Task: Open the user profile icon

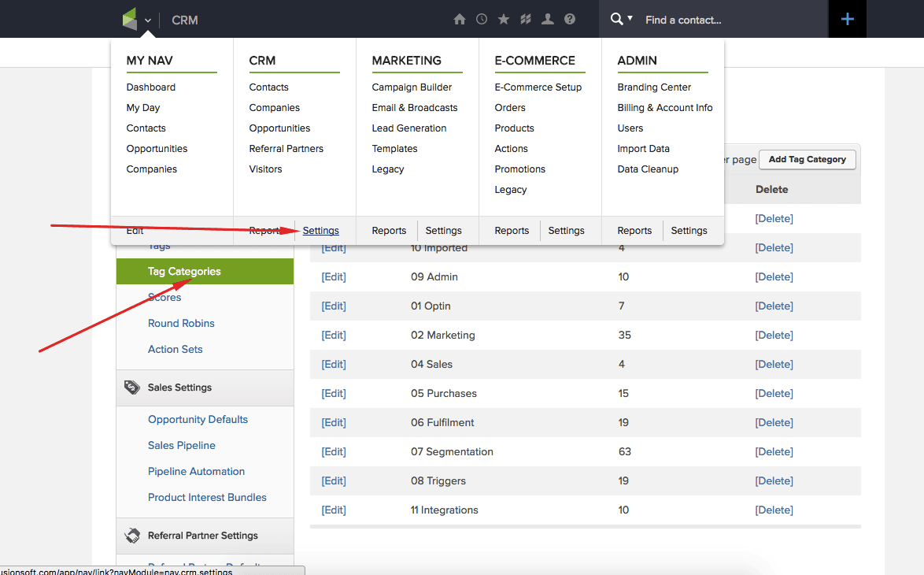Action: click(x=548, y=20)
